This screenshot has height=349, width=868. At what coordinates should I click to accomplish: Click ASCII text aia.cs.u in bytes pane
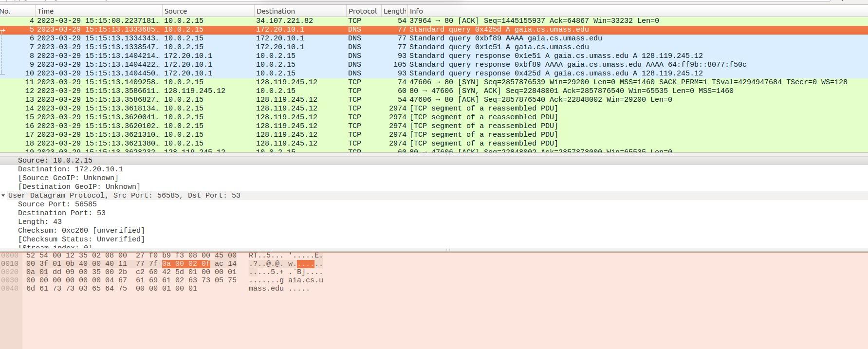[x=306, y=280]
